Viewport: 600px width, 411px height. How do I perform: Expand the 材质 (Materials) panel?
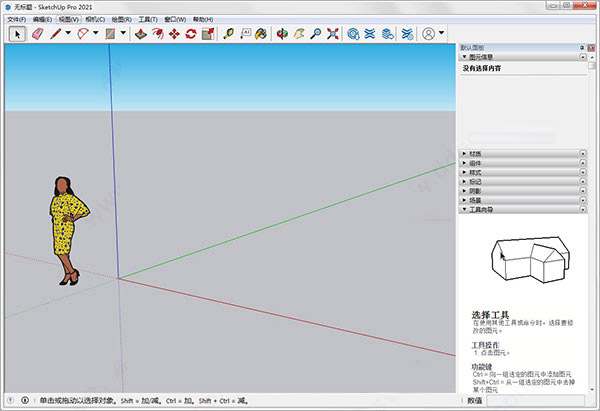[523, 154]
